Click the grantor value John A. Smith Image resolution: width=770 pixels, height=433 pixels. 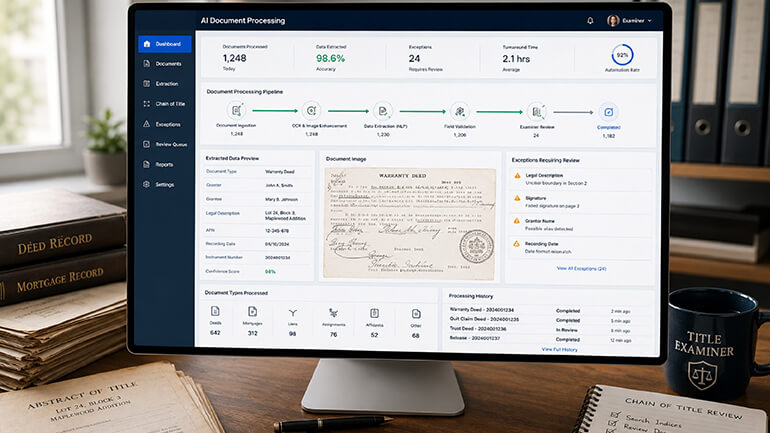(279, 186)
